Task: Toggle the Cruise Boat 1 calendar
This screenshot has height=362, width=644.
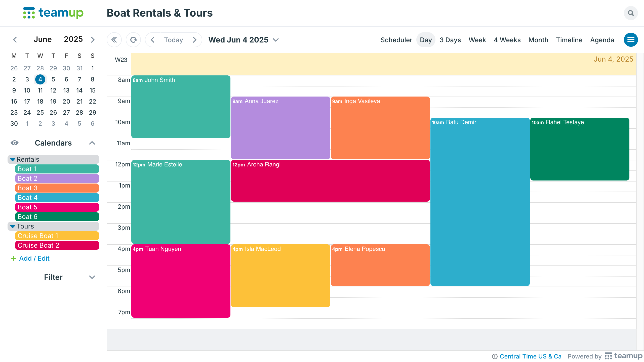Action: [57, 236]
